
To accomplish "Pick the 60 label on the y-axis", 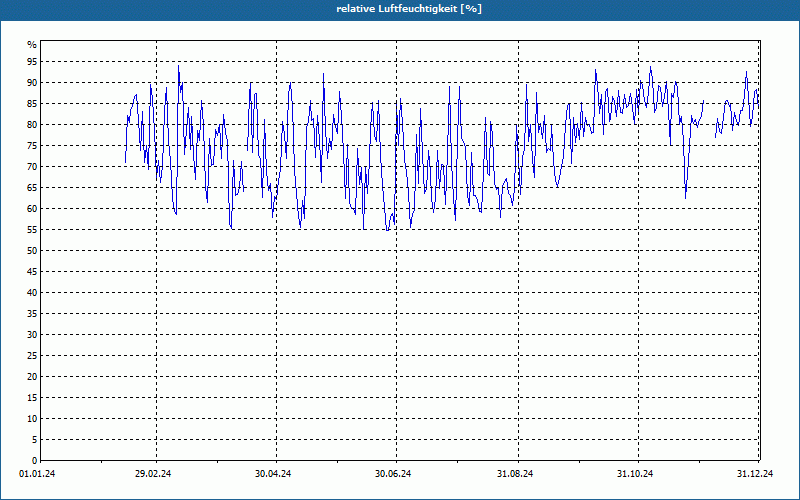I will pyautogui.click(x=32, y=209).
